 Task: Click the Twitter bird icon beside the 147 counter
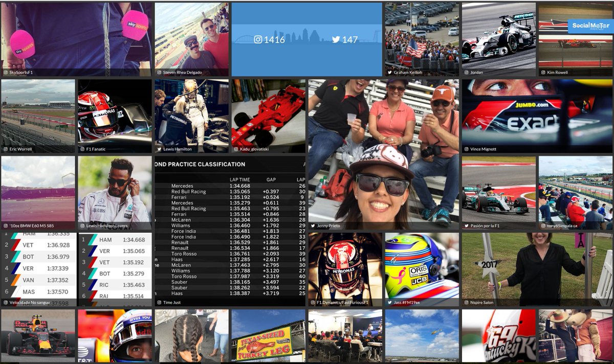[336, 39]
